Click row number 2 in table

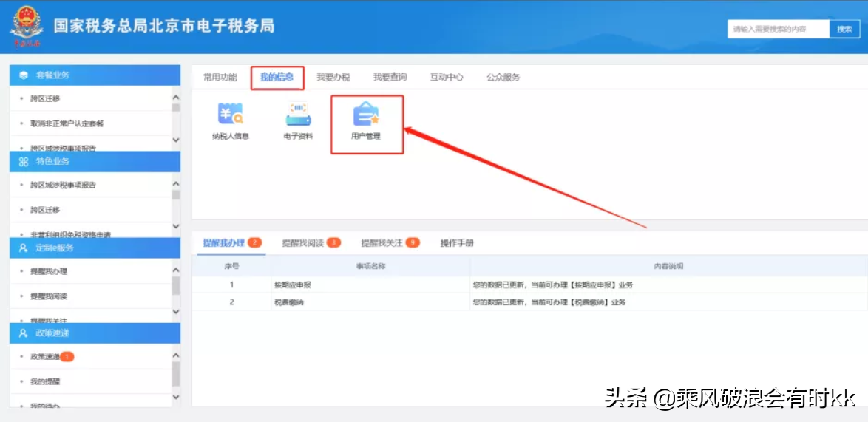point(231,302)
